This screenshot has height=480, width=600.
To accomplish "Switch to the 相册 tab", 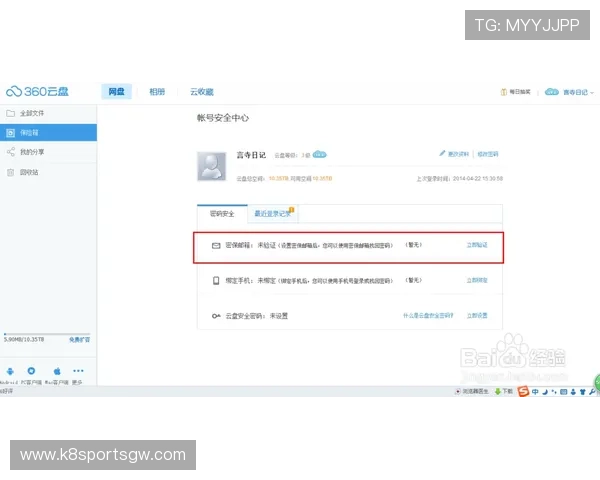I will click(x=157, y=92).
